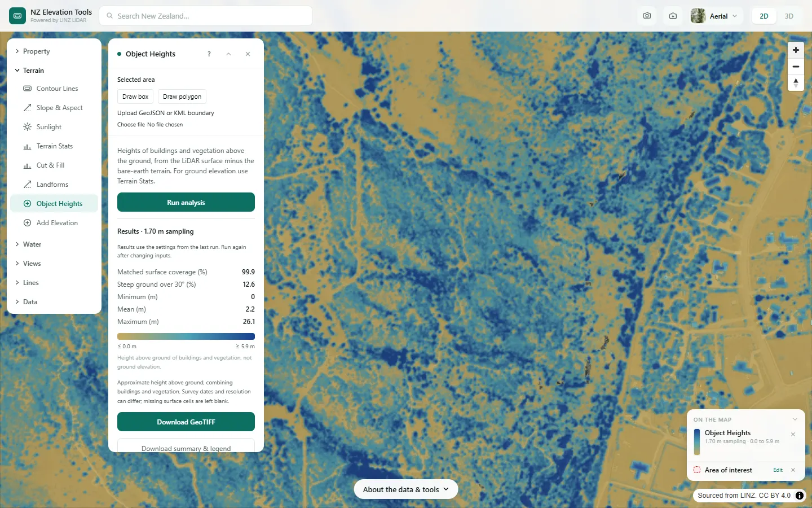Select the Cut & Fill tool
The image size is (812, 508).
(x=54, y=165)
